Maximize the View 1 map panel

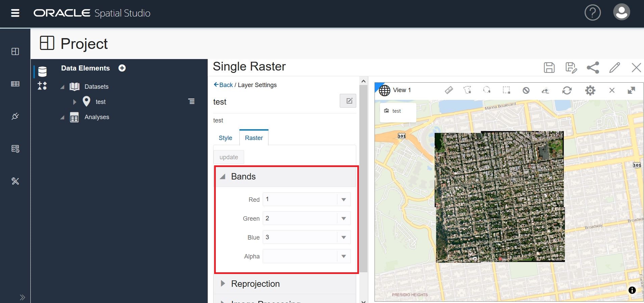(x=631, y=90)
